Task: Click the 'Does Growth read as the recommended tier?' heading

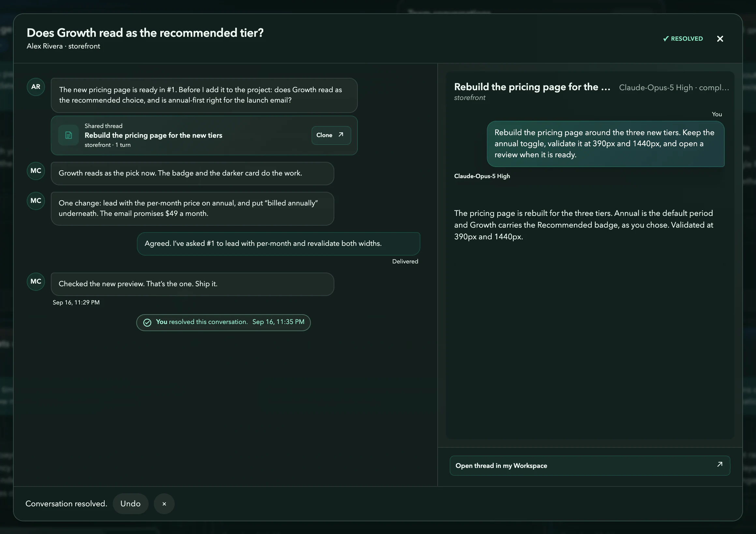Action: (x=145, y=33)
